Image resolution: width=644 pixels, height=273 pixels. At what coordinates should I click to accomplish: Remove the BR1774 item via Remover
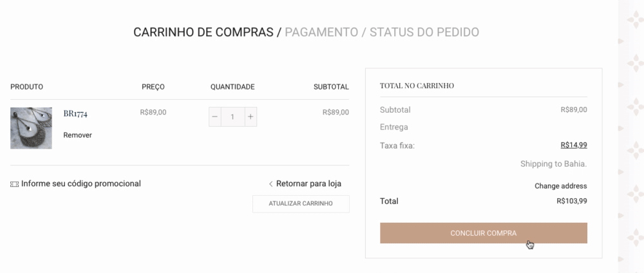(77, 135)
